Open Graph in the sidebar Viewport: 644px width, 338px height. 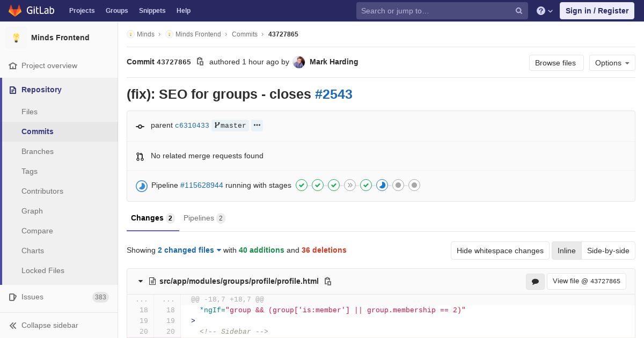pos(32,211)
